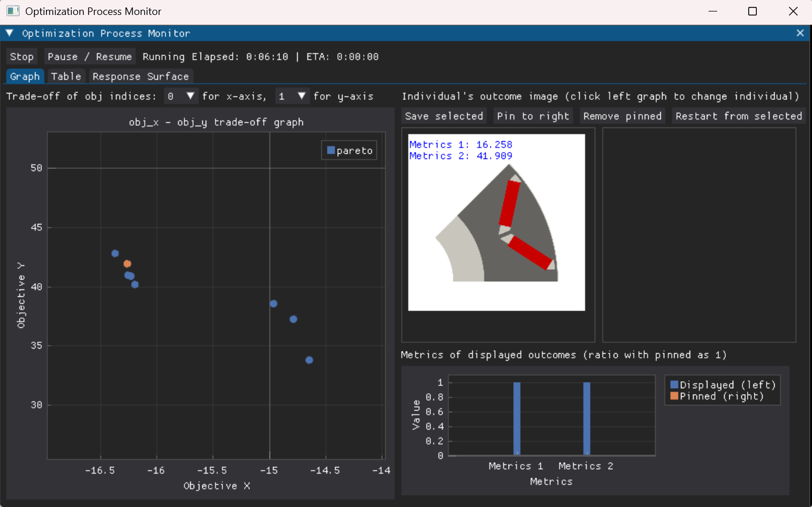Select the pareto point near Y 40 at X -16.2
The image size is (812, 507).
(135, 284)
